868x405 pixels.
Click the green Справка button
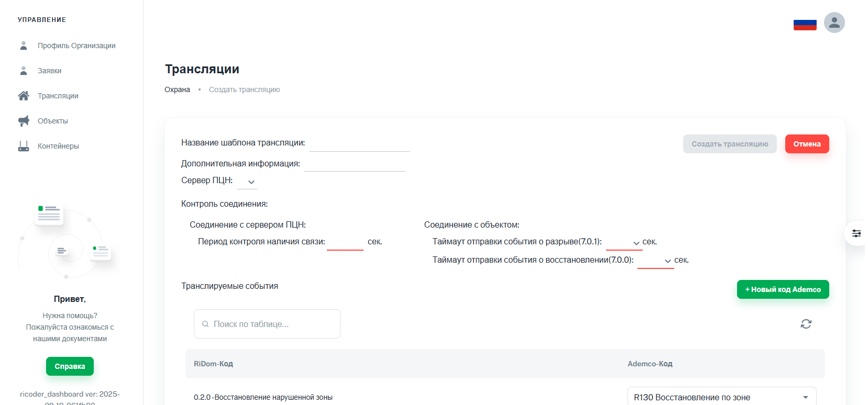coord(70,366)
